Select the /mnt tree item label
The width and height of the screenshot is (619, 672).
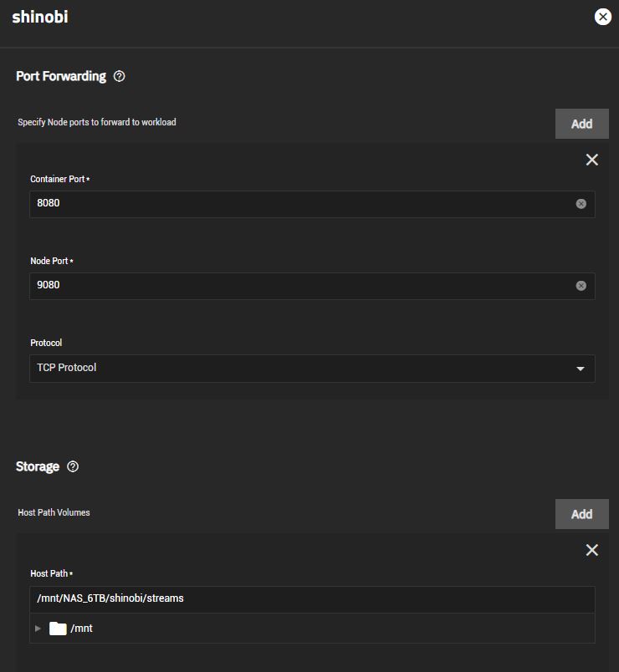point(81,629)
